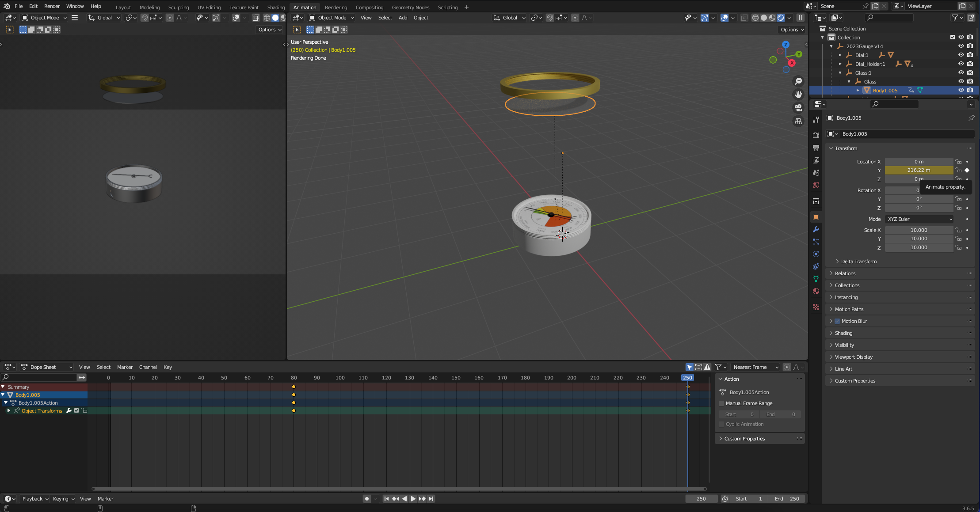Open the main viewport Object Mode dropdown
This screenshot has width=980, height=512.
pyautogui.click(x=332, y=18)
